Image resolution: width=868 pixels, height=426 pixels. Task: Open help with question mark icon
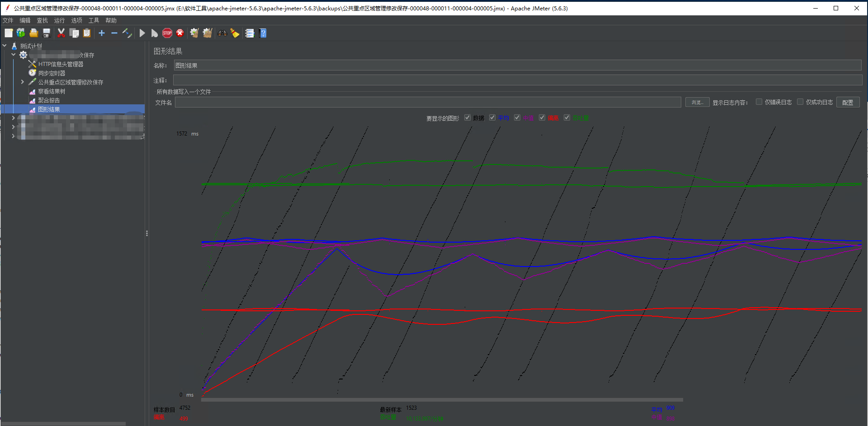coord(263,33)
